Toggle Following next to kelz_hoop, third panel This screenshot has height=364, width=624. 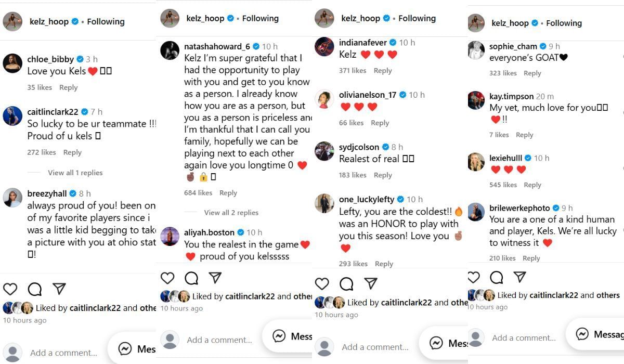tap(417, 18)
